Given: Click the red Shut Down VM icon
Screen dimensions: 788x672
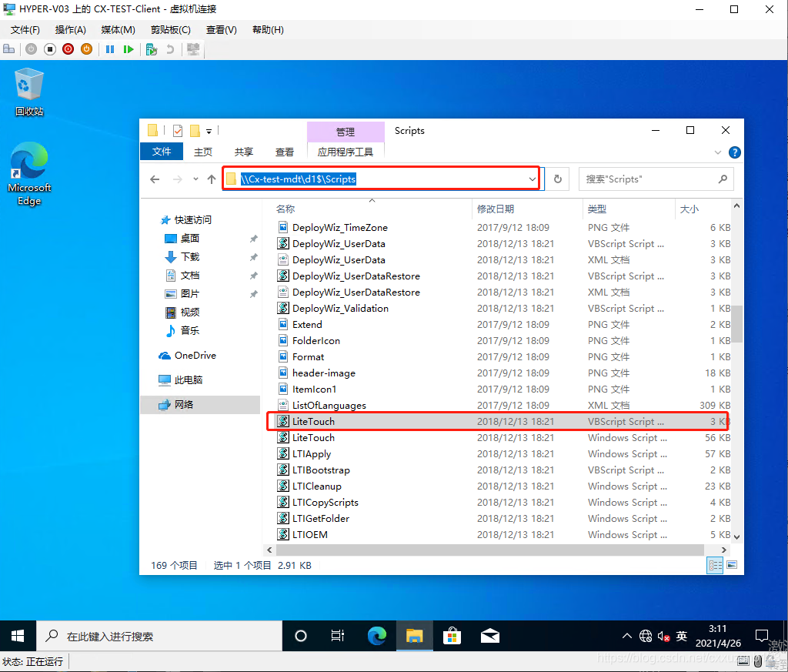Looking at the screenshot, I should point(68,48).
